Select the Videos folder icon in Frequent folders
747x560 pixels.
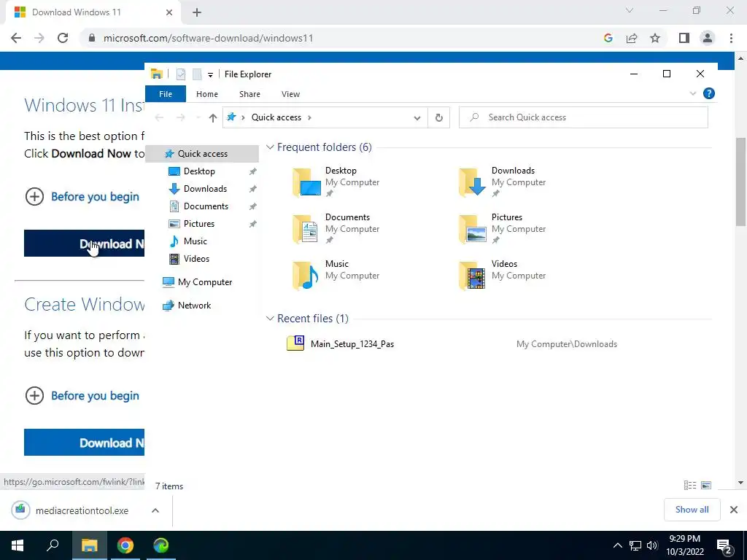472,275
